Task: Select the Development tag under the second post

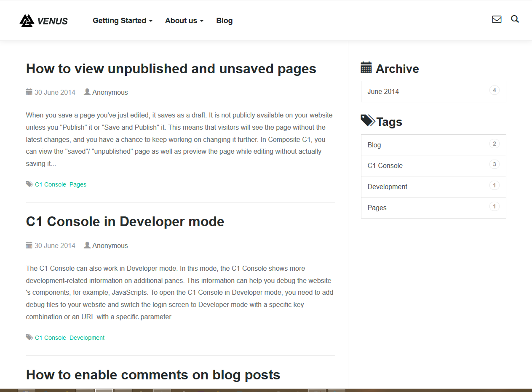Action: coord(87,338)
